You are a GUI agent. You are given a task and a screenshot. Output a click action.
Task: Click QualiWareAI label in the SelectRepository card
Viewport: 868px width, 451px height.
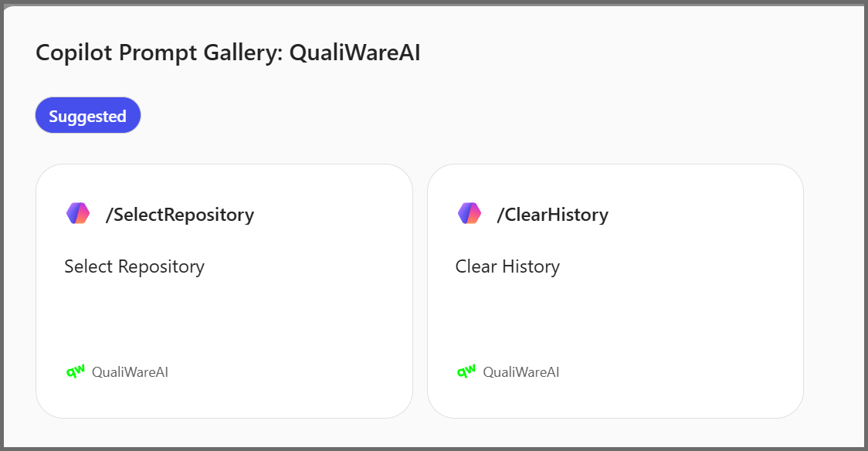130,372
